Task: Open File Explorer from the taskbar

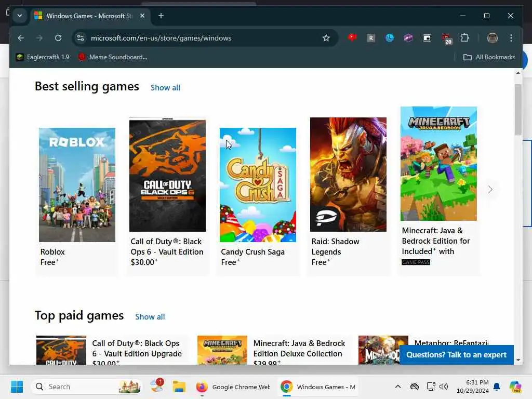Action: 179,387
